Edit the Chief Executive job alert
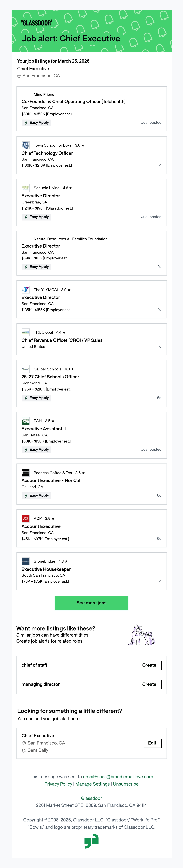183x868 pixels. [152, 743]
